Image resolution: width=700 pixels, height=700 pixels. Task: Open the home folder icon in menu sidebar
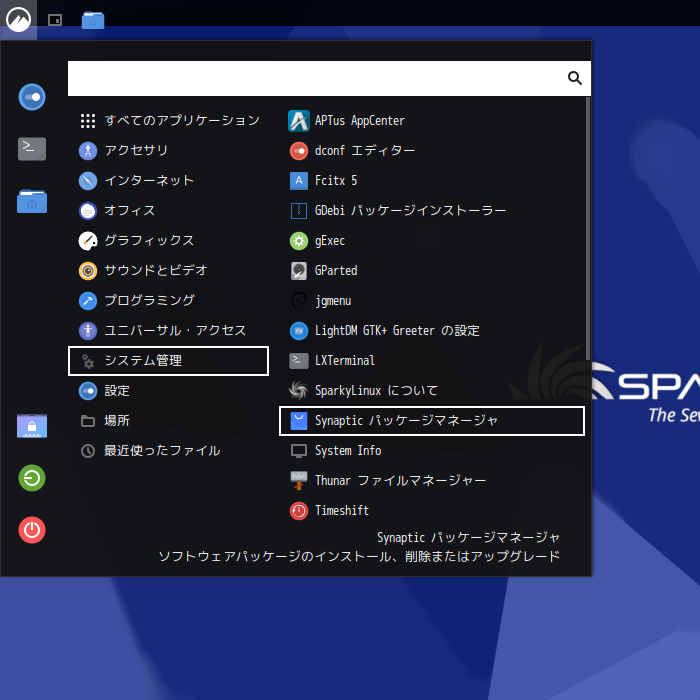(32, 201)
